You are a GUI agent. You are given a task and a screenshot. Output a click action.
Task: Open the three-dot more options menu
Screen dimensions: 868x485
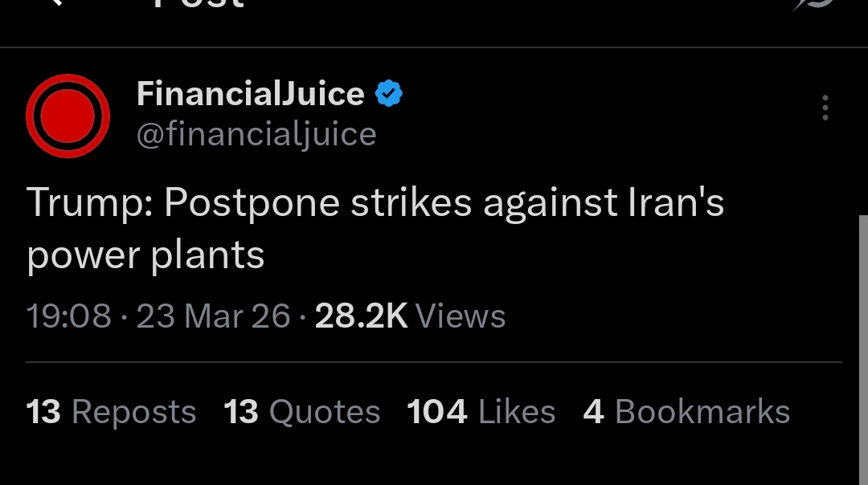825,108
